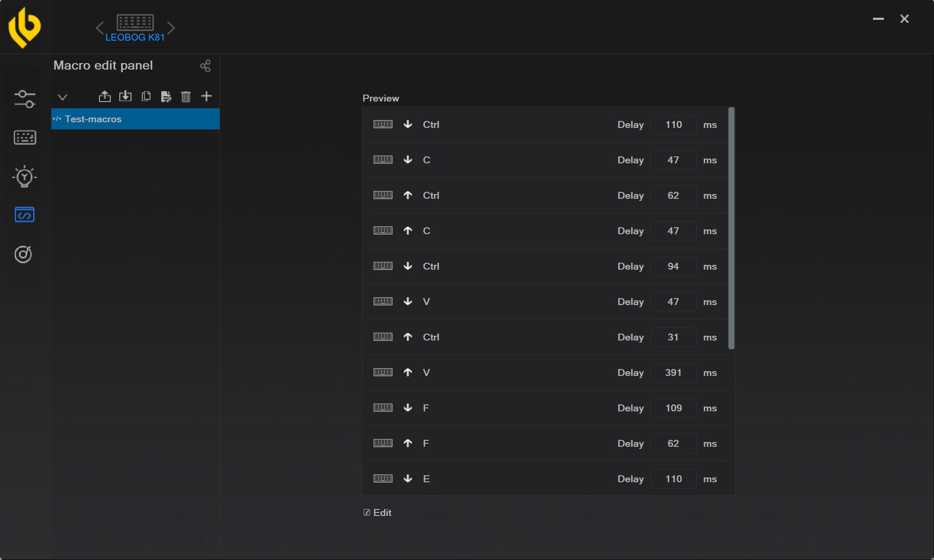The width and height of the screenshot is (934, 560).
Task: Edit the 47 delay for V down
Action: (x=673, y=302)
